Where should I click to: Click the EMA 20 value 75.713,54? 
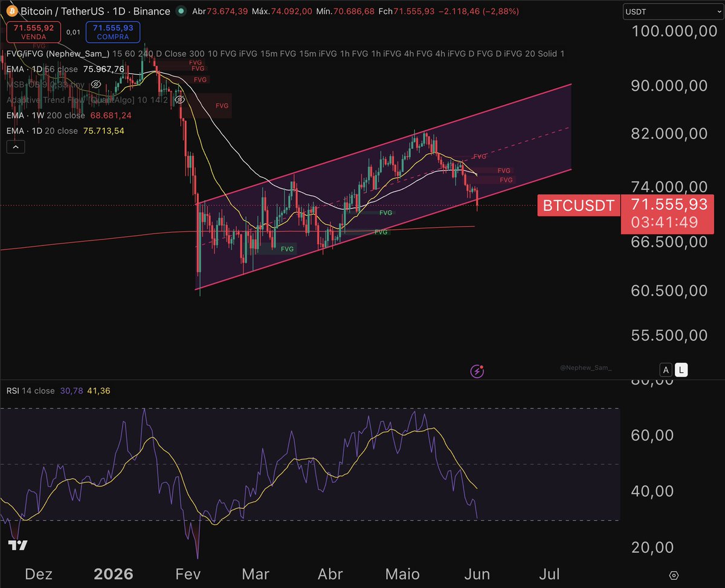click(104, 131)
